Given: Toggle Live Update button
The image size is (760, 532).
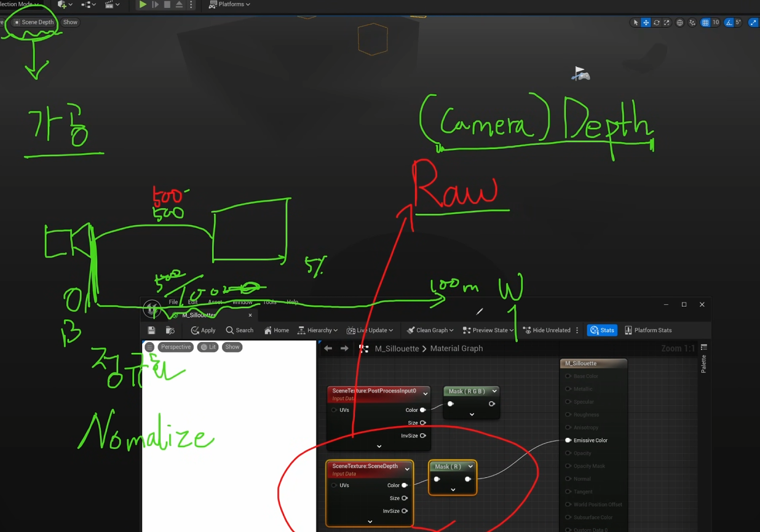Looking at the screenshot, I should click(x=366, y=330).
